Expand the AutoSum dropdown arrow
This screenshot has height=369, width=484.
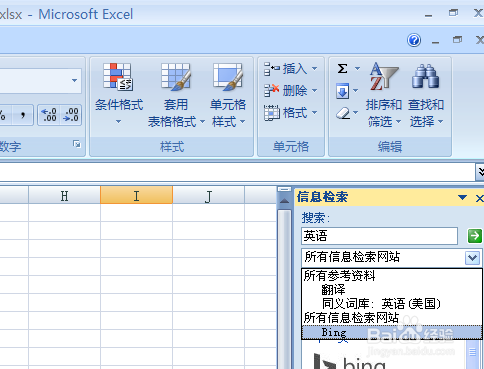point(357,69)
